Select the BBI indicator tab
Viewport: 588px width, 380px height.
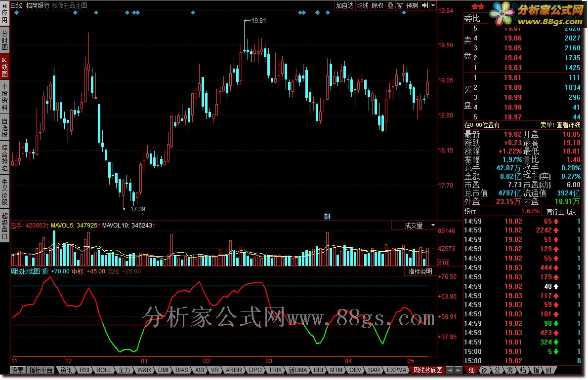[x=318, y=370]
